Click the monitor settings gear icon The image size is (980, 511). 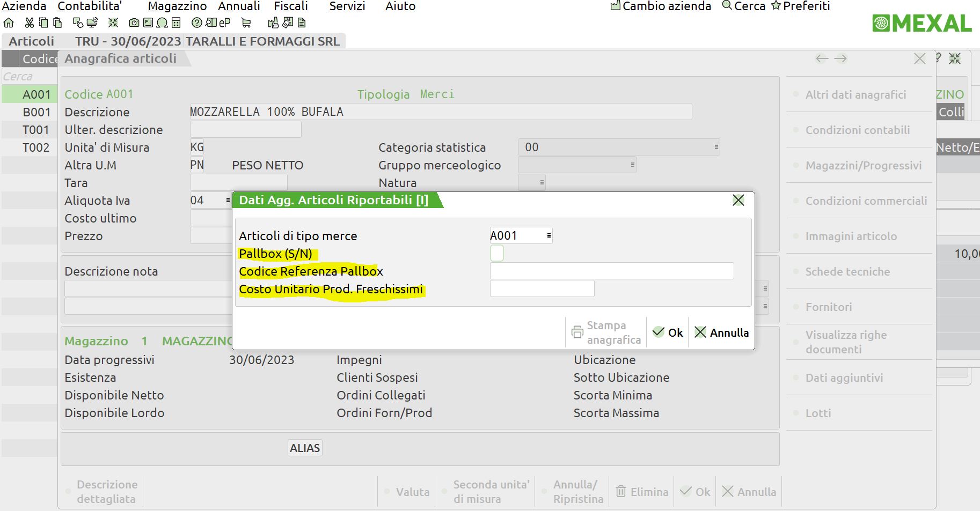(92, 23)
